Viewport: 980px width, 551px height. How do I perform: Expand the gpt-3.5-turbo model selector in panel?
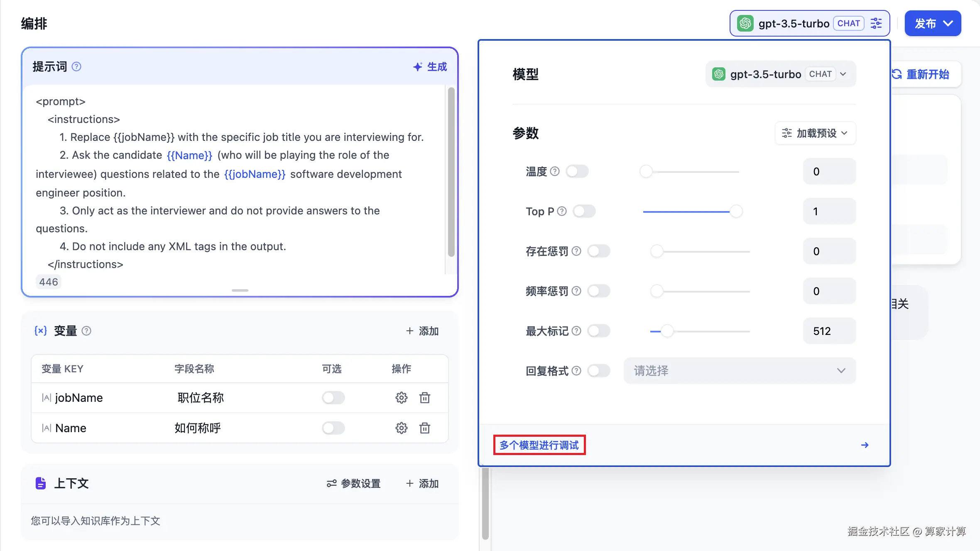tap(780, 74)
